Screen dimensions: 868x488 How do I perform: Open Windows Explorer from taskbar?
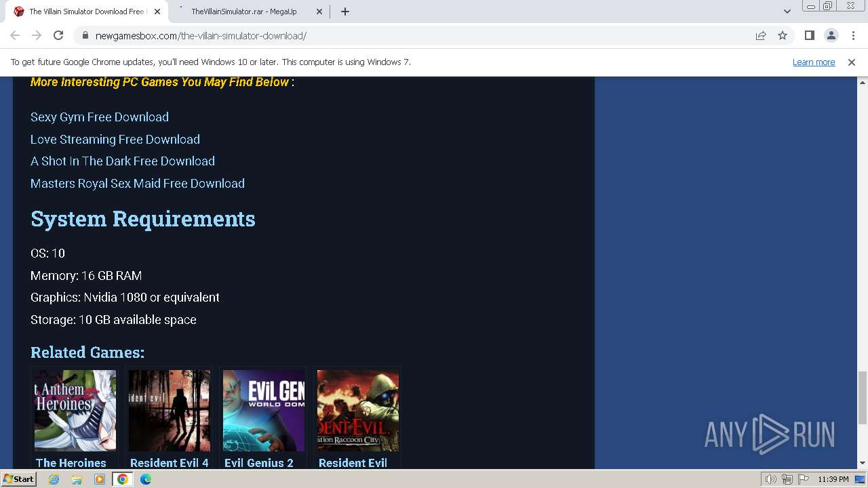[x=77, y=479]
